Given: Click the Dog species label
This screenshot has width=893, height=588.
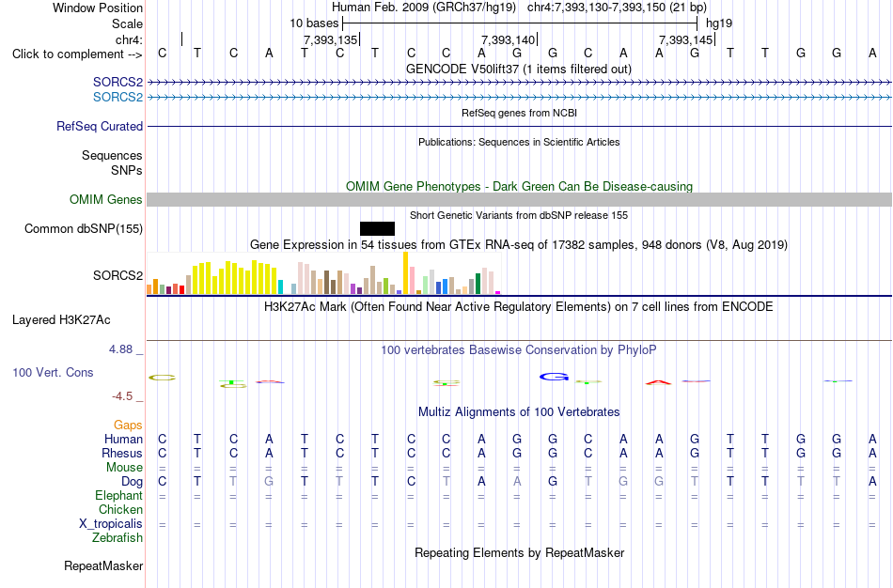Looking at the screenshot, I should point(132,482).
